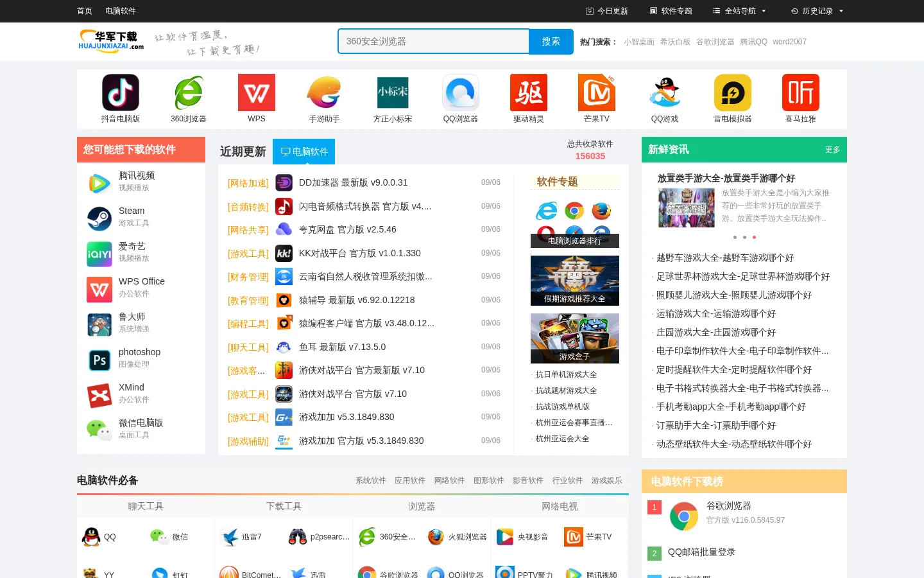
Task: Open the WPS icon in top row
Action: point(257,92)
